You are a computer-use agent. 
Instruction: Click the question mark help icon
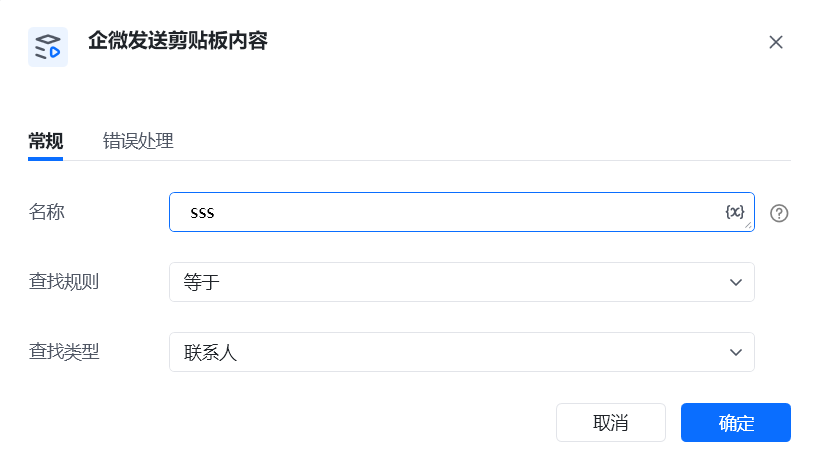[x=779, y=213]
